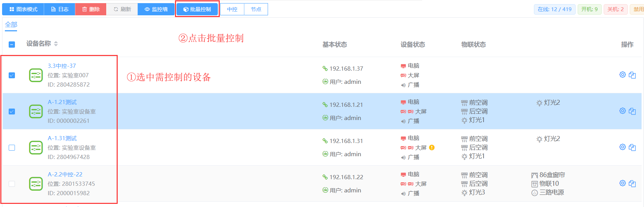Click the A-1.31测试 device icon
644x207 pixels.
click(36, 148)
